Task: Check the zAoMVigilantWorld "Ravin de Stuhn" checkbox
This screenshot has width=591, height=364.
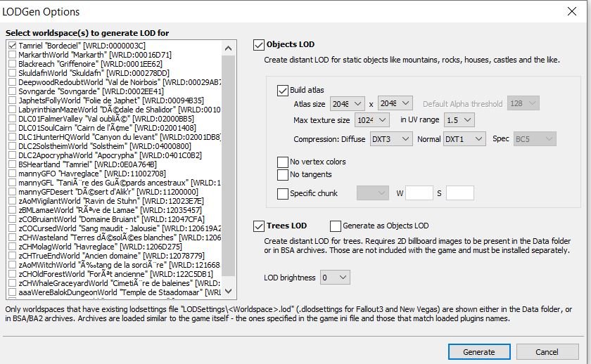Action: coord(12,201)
